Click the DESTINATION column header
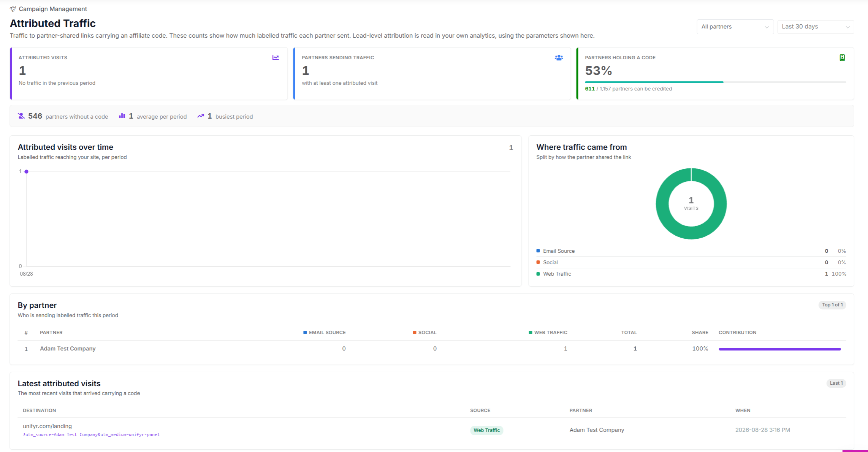The width and height of the screenshot is (868, 452). point(40,411)
